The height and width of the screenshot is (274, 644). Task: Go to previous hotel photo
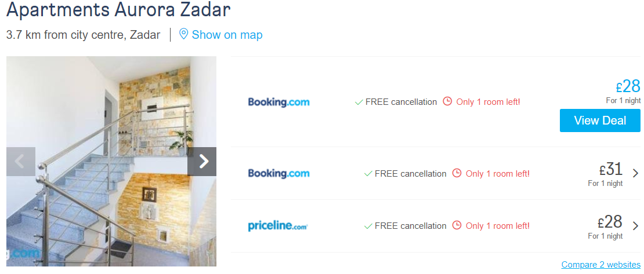click(21, 162)
